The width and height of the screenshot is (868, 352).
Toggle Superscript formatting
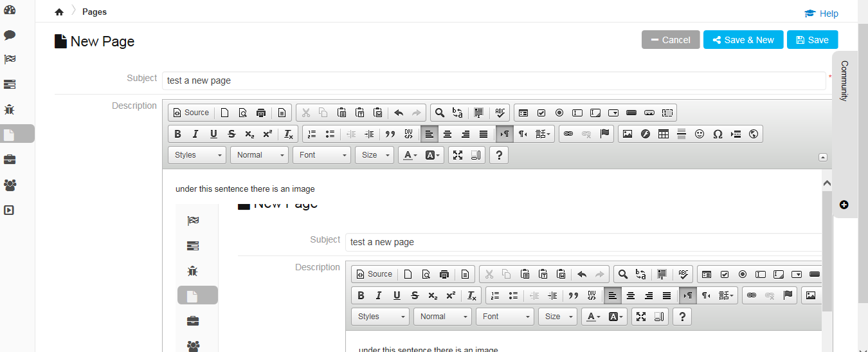coord(267,134)
